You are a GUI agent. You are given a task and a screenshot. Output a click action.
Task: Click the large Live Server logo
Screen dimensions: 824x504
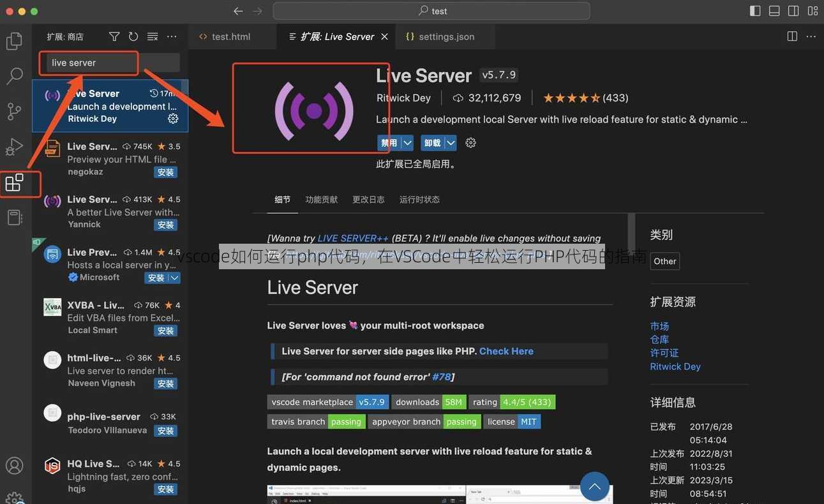click(x=313, y=110)
